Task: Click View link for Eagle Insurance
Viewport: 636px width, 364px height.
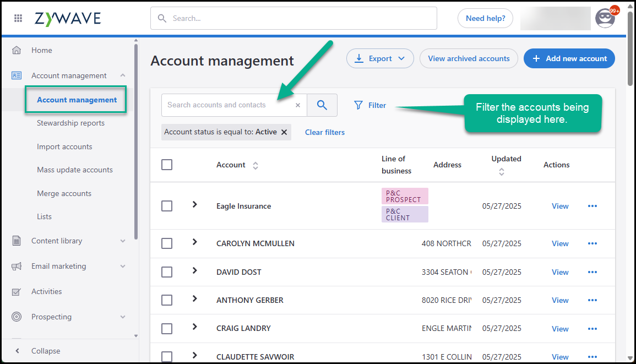Action: pos(560,206)
